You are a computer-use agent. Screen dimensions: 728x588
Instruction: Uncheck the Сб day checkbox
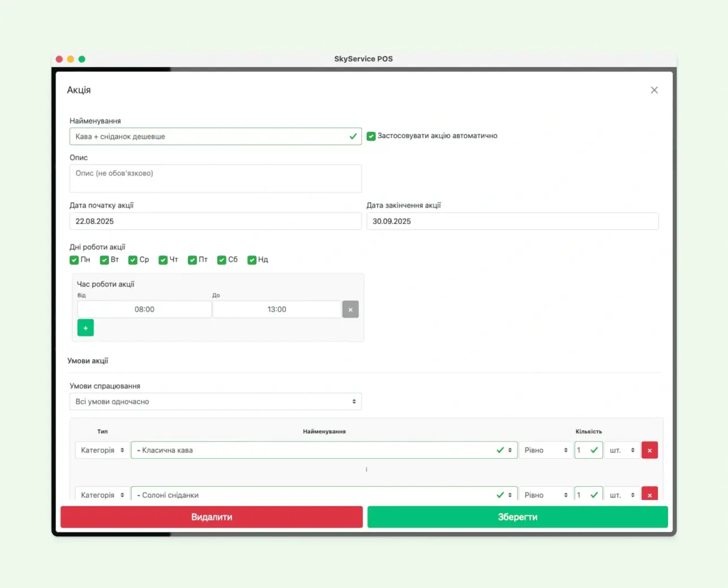(222, 260)
